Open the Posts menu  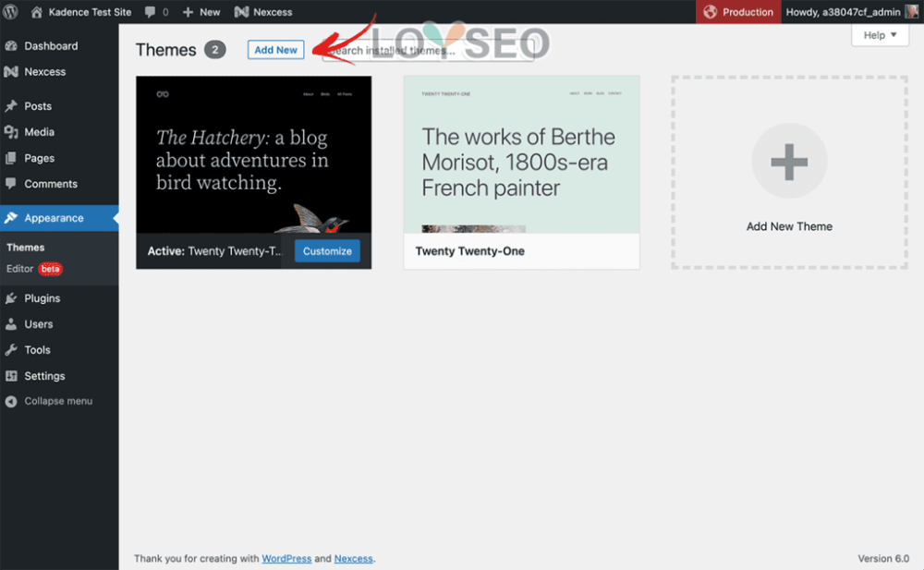38,106
